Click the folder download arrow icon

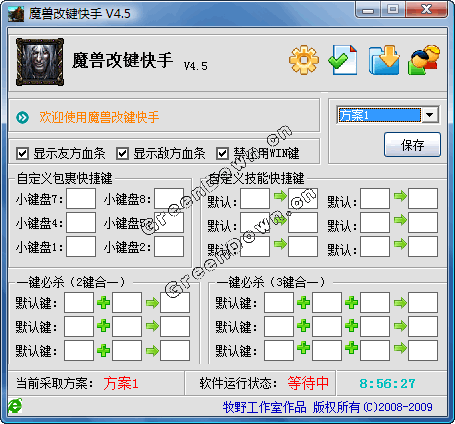384,60
